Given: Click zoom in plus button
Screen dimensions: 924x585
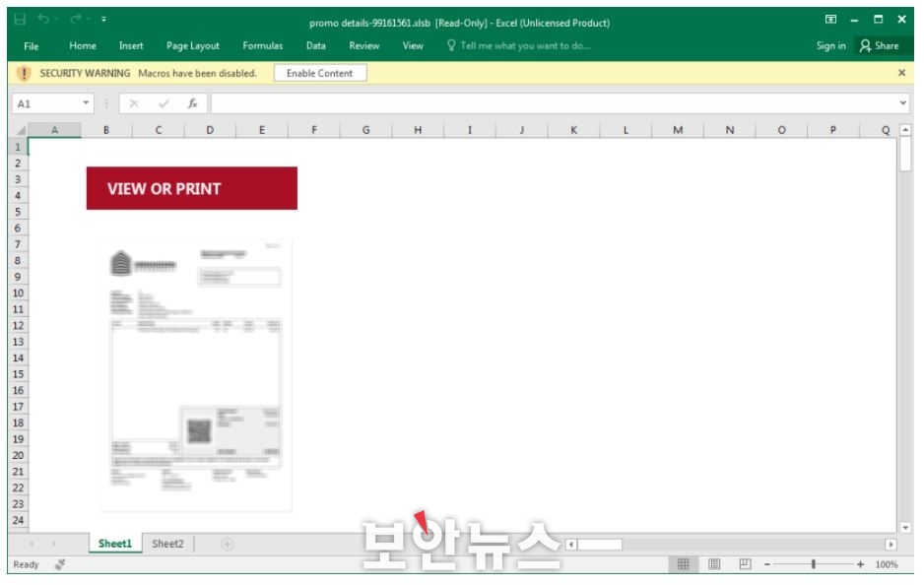Looking at the screenshot, I should [861, 565].
